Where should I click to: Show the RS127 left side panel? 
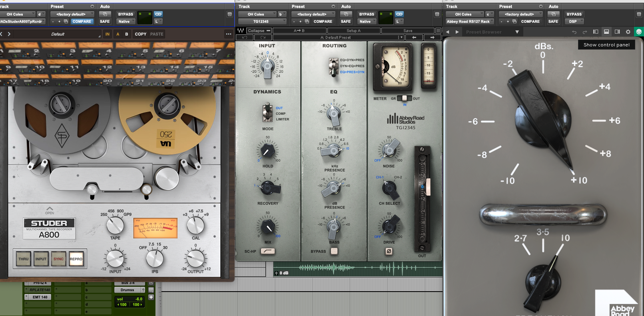pos(596,32)
